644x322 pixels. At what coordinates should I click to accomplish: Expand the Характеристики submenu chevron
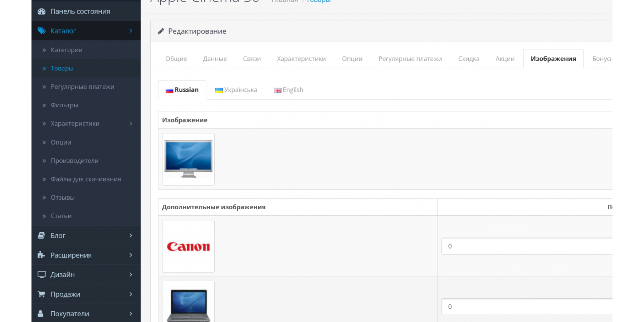(x=131, y=123)
